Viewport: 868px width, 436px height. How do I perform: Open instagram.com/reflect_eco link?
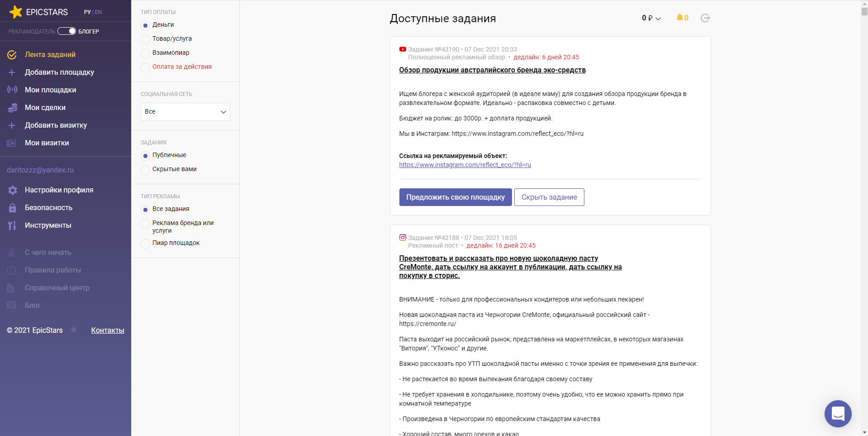(x=465, y=165)
